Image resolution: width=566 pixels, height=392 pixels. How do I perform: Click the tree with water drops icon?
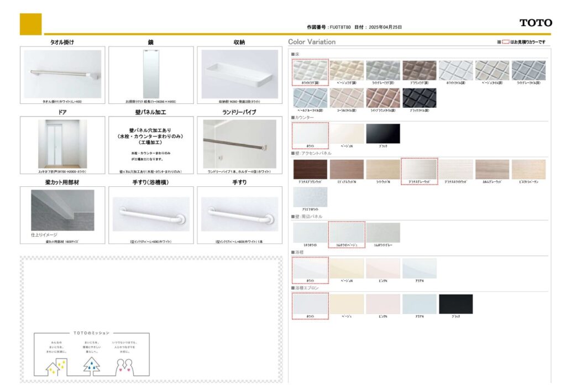[x=92, y=365]
